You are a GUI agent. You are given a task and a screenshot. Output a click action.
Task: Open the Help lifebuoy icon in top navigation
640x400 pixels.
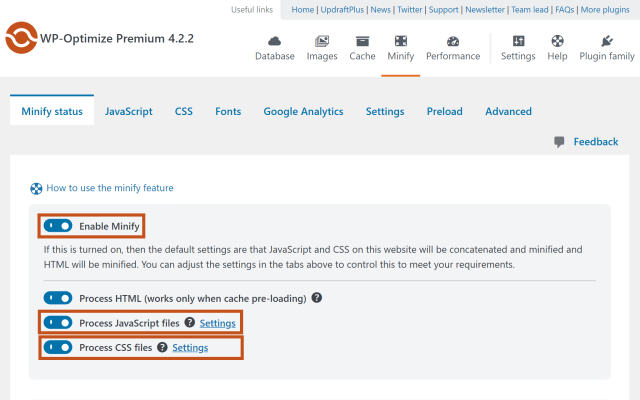(x=557, y=41)
